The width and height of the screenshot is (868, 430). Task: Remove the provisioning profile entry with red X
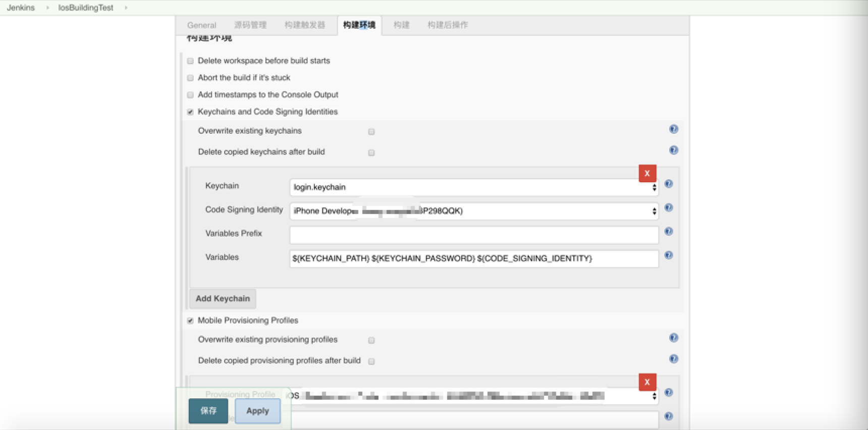[x=647, y=382]
